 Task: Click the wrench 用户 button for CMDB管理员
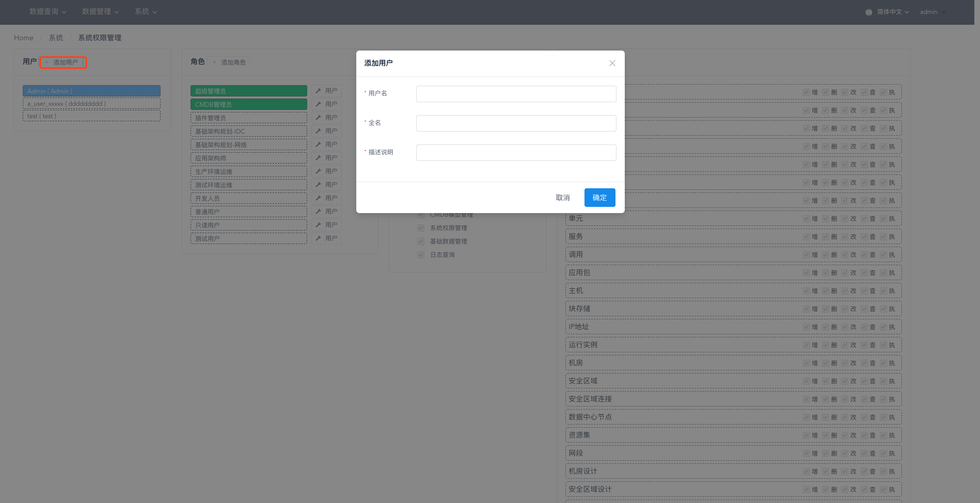point(326,104)
